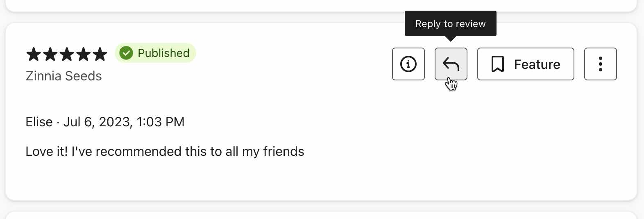Viewport: 644px width, 219px height.
Task: Click the fifth star of the rating
Action: (100, 54)
